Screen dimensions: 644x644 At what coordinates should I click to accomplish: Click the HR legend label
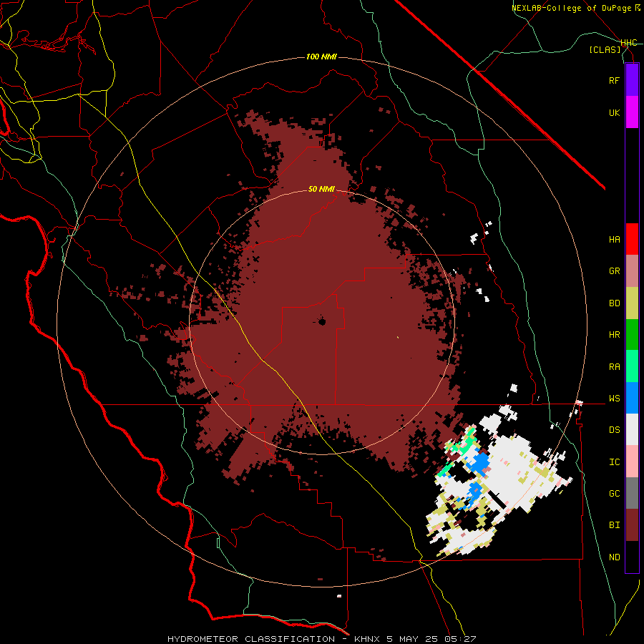pos(614,335)
